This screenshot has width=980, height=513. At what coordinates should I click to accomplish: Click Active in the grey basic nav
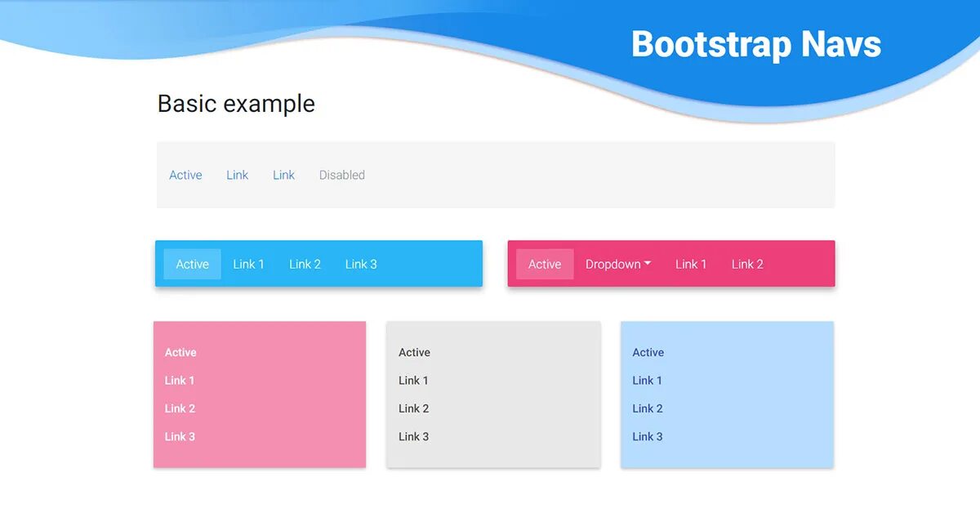pyautogui.click(x=185, y=175)
